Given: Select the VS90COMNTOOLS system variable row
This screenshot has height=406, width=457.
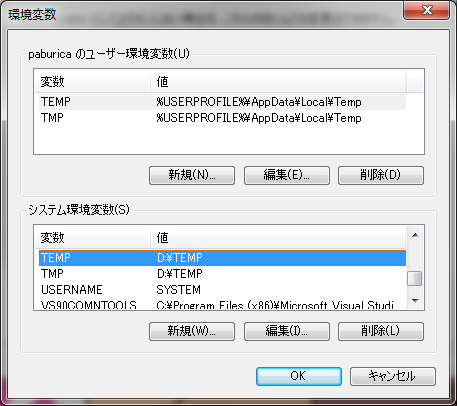Looking at the screenshot, I should pos(222,305).
